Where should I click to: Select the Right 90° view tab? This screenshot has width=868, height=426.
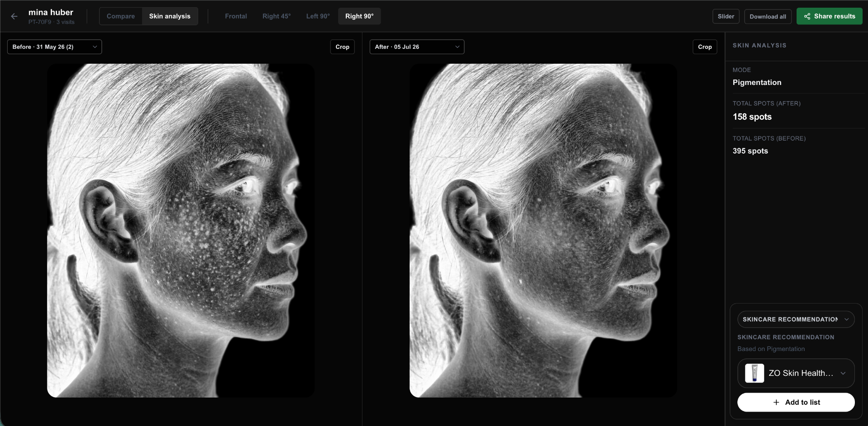(x=359, y=16)
